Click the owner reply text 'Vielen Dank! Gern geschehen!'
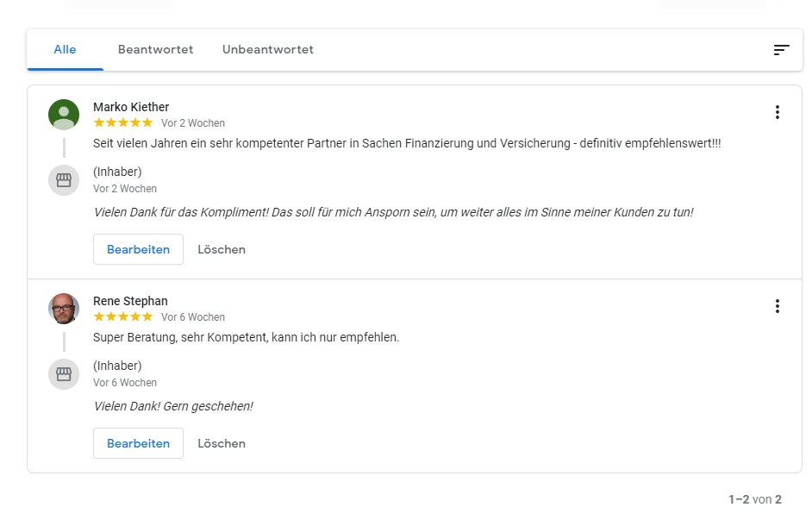The image size is (812, 526). (x=173, y=406)
